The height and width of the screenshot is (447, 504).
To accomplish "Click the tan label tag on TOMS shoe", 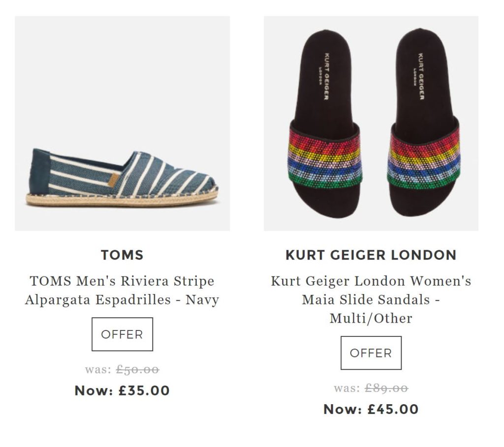I will coord(113,179).
